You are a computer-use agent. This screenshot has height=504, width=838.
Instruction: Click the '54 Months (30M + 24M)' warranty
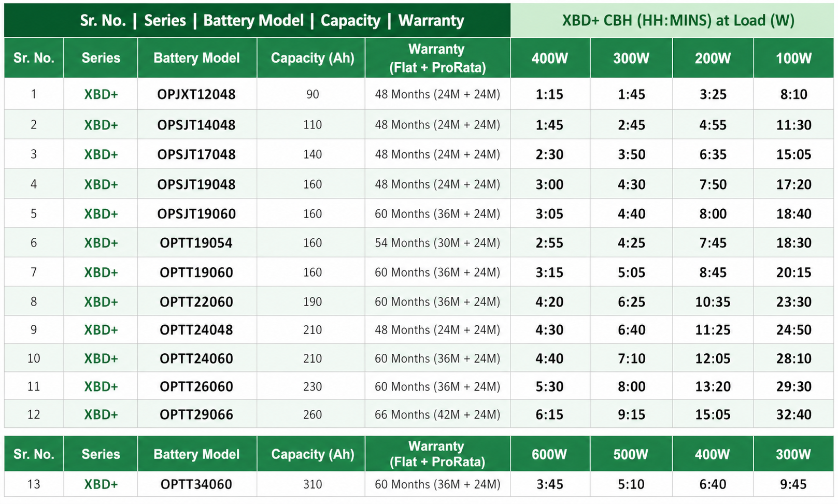(x=437, y=243)
